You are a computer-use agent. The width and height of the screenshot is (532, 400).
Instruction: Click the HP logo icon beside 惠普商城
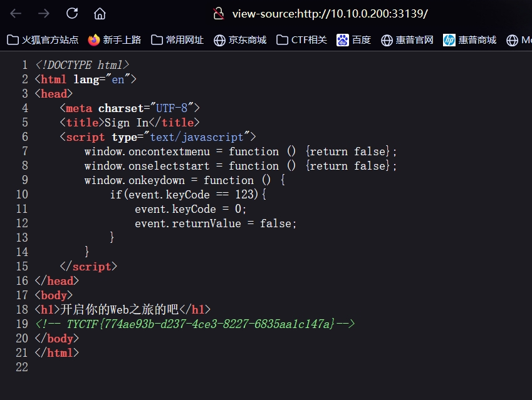449,40
